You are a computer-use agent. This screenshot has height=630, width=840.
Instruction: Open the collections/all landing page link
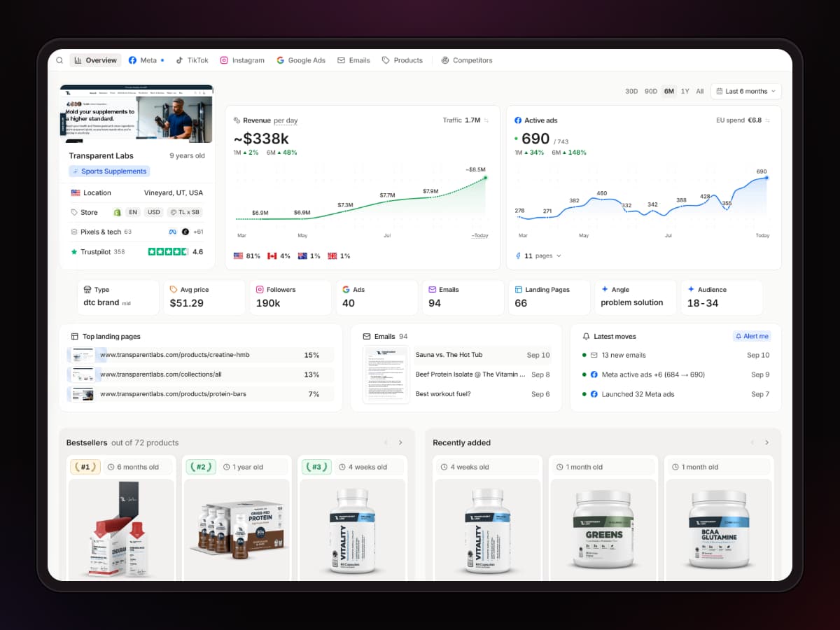[160, 374]
